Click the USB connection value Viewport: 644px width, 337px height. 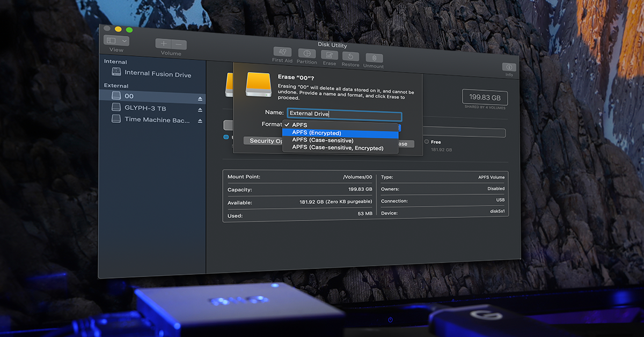(x=500, y=200)
